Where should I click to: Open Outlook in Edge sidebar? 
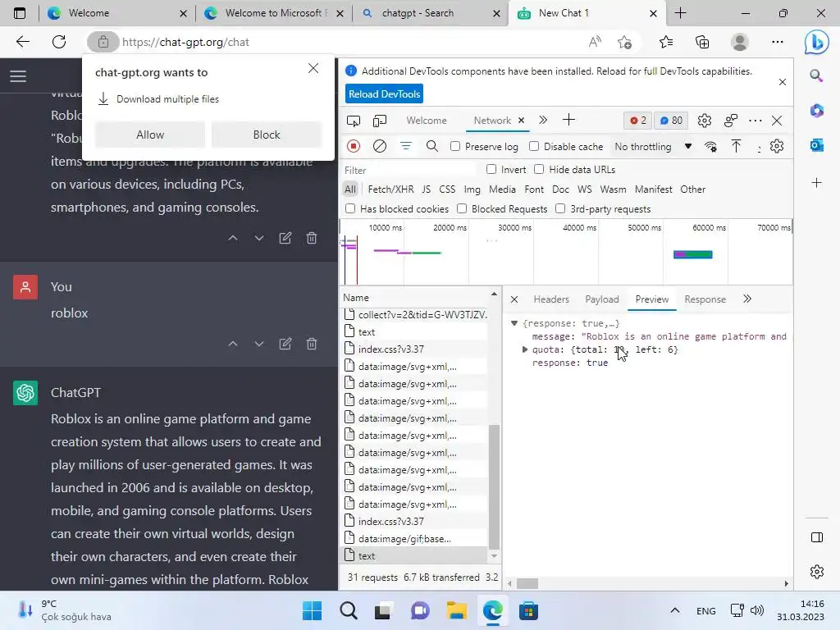click(x=816, y=145)
